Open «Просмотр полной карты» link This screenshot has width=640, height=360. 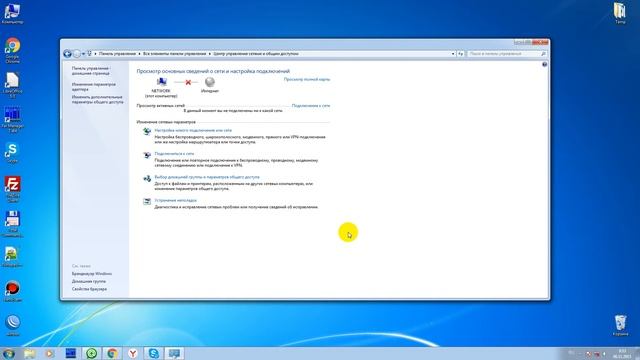(307, 79)
